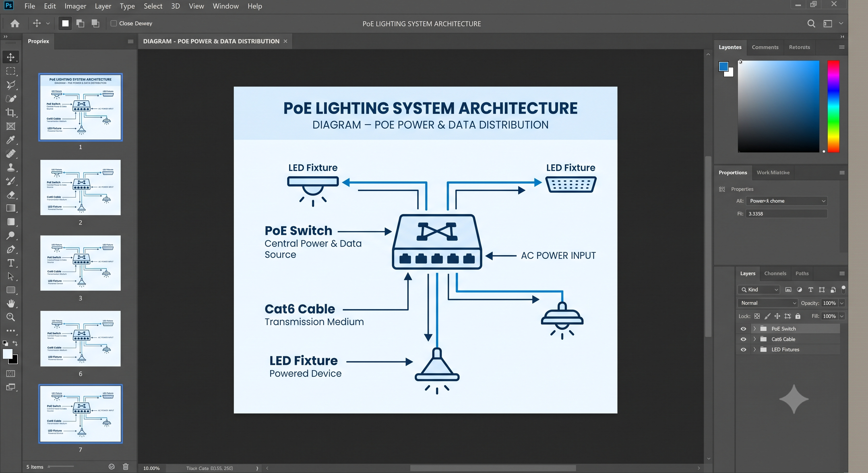Switch to the Work Miatclwe tab

773,172
